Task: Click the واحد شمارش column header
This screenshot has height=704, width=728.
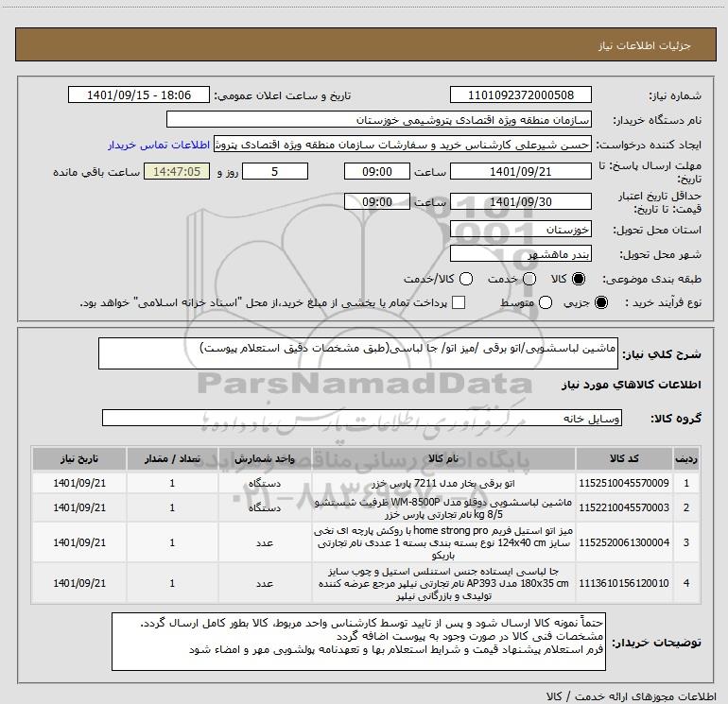Action: point(265,459)
